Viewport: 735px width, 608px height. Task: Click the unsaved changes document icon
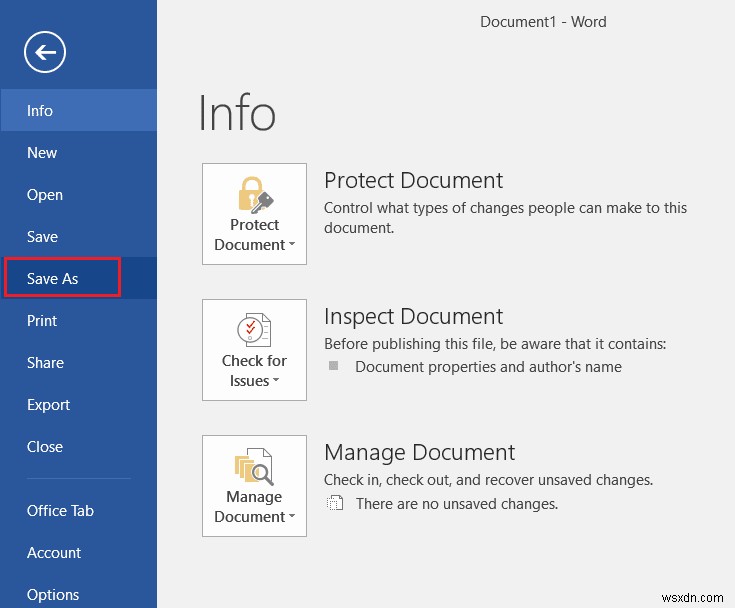coord(335,503)
